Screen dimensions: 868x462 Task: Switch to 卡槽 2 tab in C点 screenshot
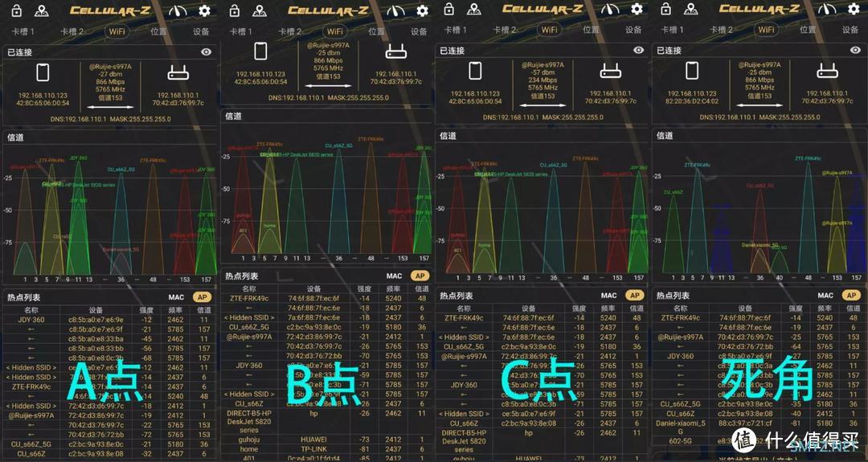click(504, 30)
